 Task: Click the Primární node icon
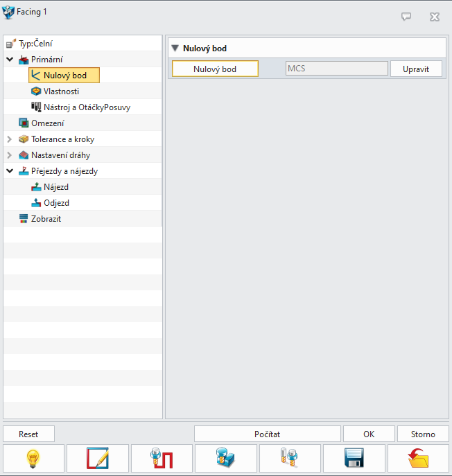pyautogui.click(x=24, y=60)
